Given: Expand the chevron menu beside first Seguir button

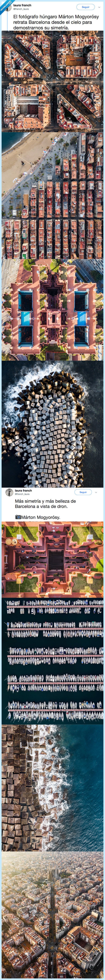Looking at the screenshot, I should [99, 7].
